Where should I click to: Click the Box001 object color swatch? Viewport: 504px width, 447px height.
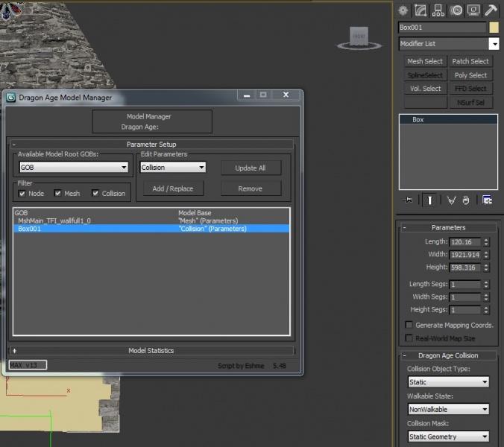[x=494, y=28]
